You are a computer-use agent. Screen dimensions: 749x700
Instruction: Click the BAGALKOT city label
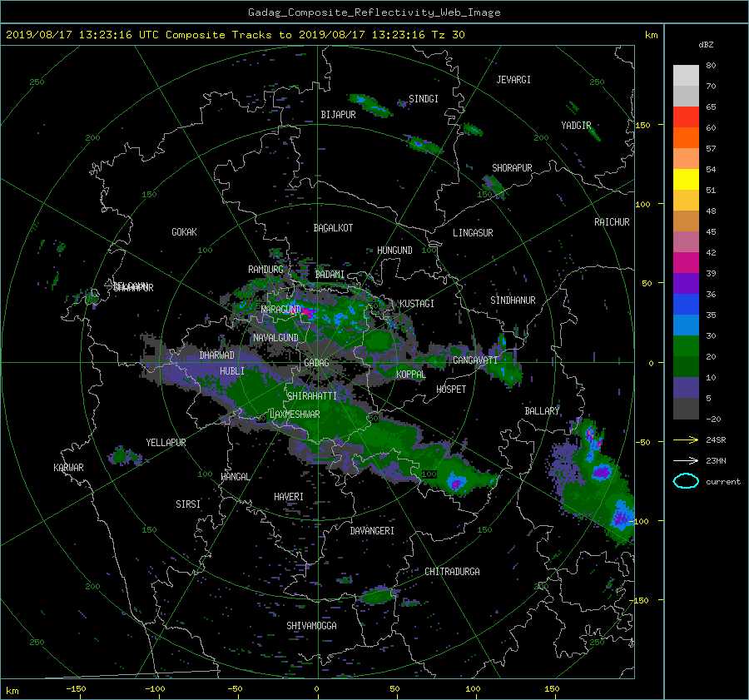[x=333, y=228]
